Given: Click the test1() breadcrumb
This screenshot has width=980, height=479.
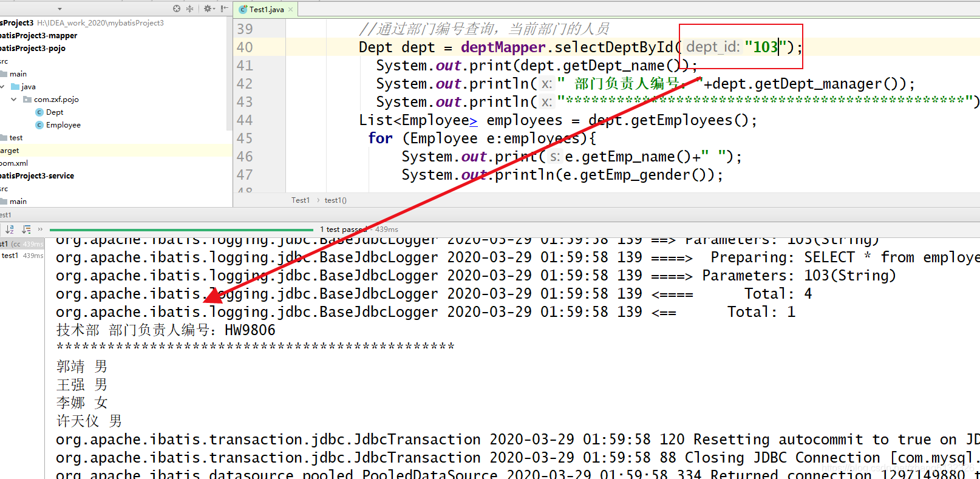Looking at the screenshot, I should point(335,200).
